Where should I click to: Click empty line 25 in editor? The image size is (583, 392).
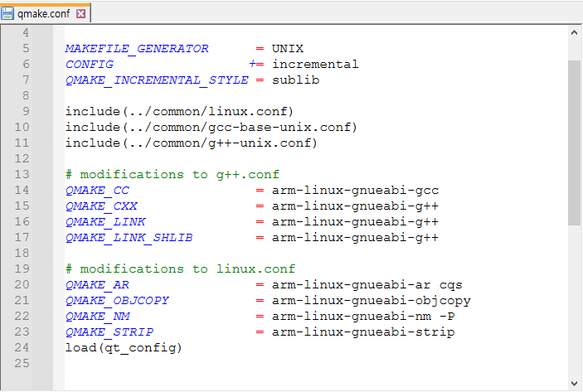(x=316, y=363)
